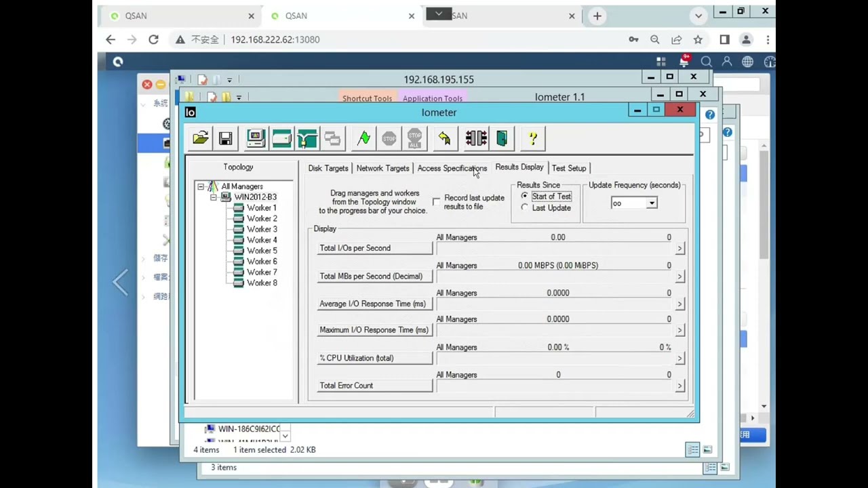This screenshot has height=488, width=868.
Task: Expand Maximum I/O Response Time detail arrow
Action: (679, 330)
